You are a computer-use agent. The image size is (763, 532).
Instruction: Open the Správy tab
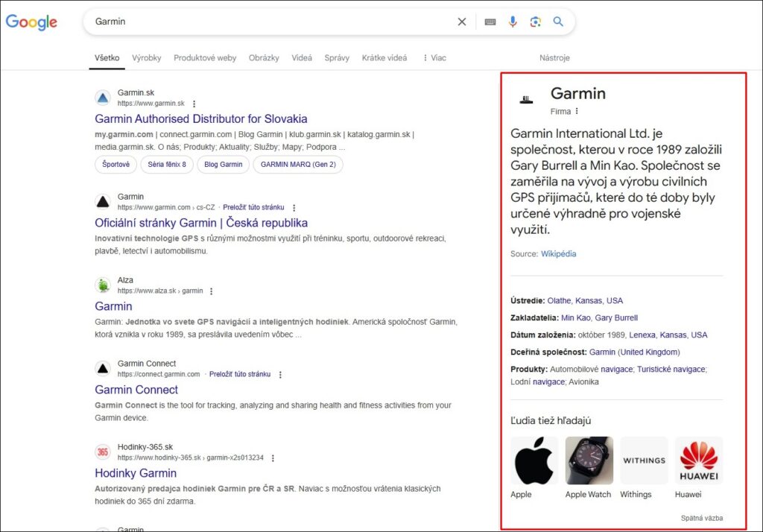tap(337, 58)
